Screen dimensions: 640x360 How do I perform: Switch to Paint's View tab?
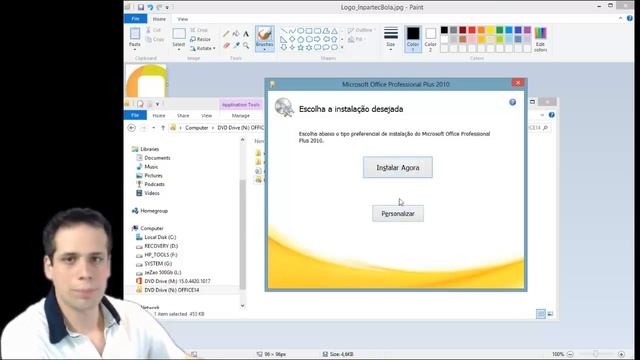[182, 19]
